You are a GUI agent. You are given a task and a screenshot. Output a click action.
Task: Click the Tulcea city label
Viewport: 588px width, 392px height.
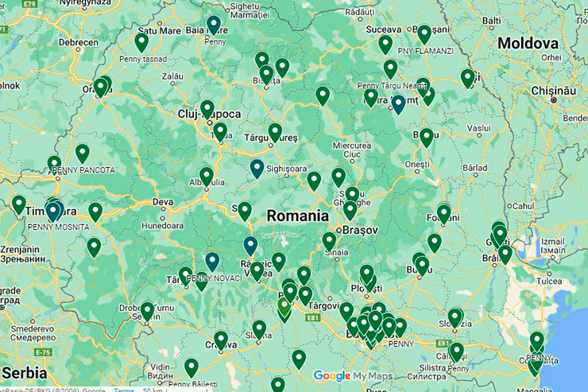coord(549,281)
